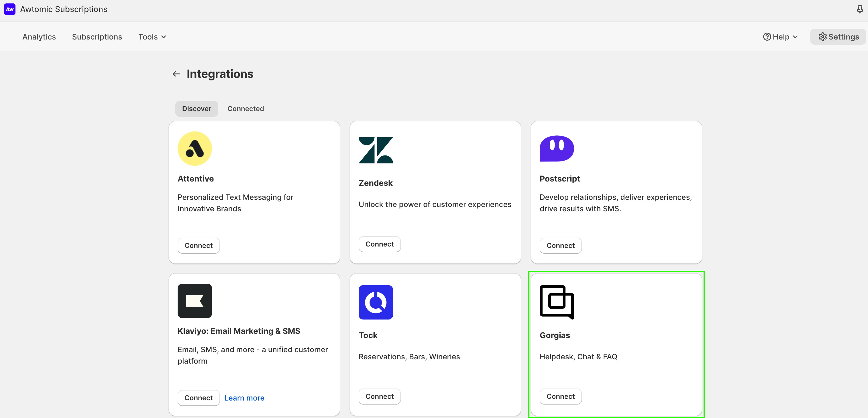Connect the Gorgias integration
This screenshot has width=868, height=418.
pos(560,397)
